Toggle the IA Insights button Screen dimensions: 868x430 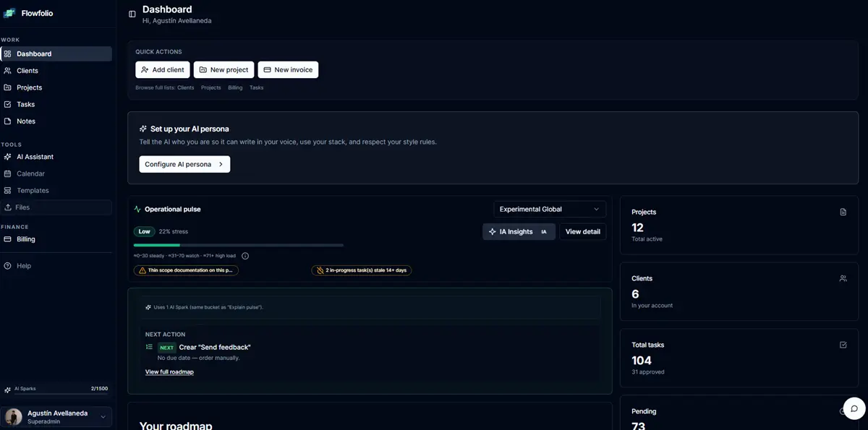pos(519,231)
